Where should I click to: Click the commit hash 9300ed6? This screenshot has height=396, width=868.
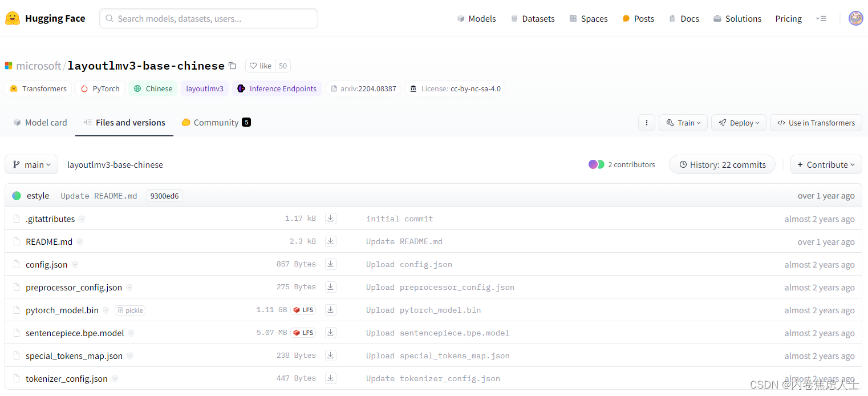click(x=164, y=196)
